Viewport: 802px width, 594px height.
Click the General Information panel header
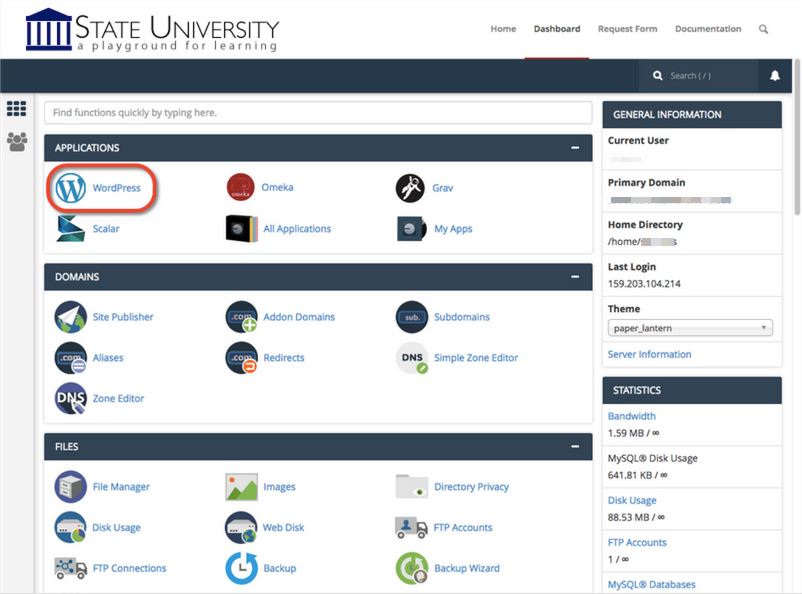[692, 115]
